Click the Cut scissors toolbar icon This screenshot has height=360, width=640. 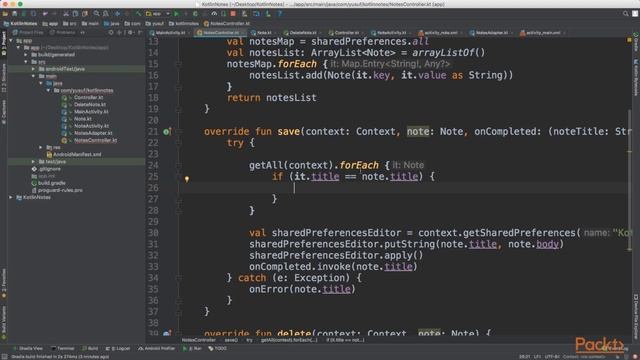[x=66, y=14]
